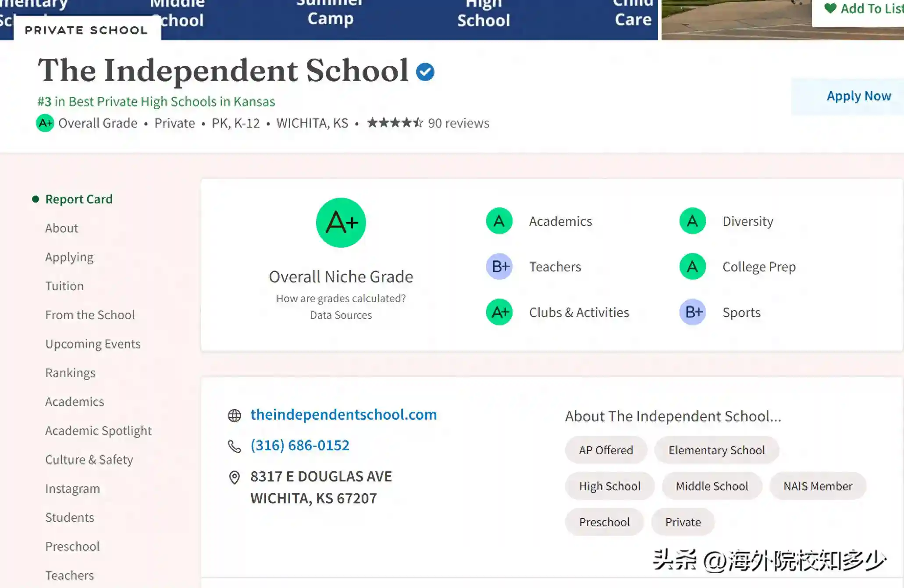
Task: Open theindependentschool.com website link
Action: point(343,414)
